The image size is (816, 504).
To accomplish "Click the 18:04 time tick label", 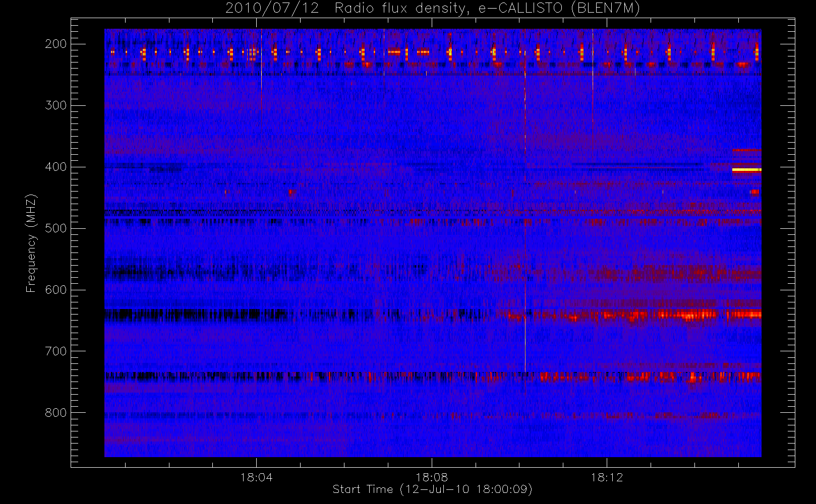I will coord(256,477).
